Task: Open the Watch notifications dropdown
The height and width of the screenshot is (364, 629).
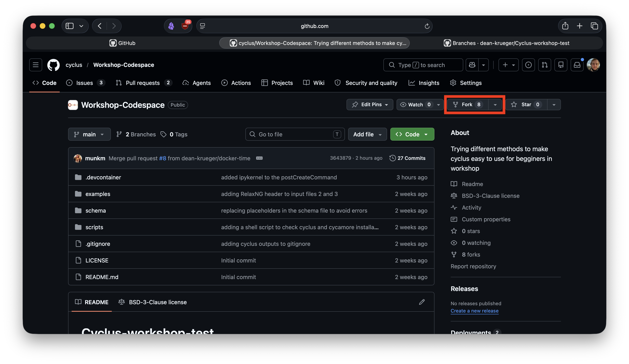Action: tap(420, 105)
